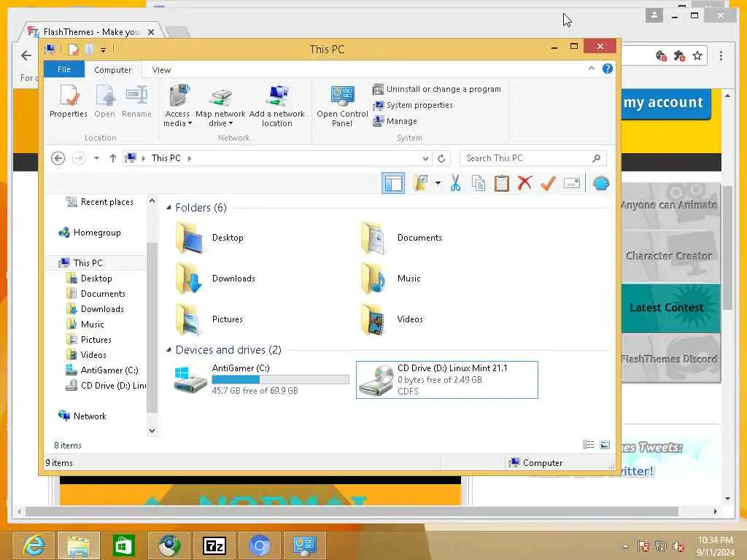This screenshot has width=747, height=560.
Task: Click Latest Contest banner in browser
Action: [671, 308]
